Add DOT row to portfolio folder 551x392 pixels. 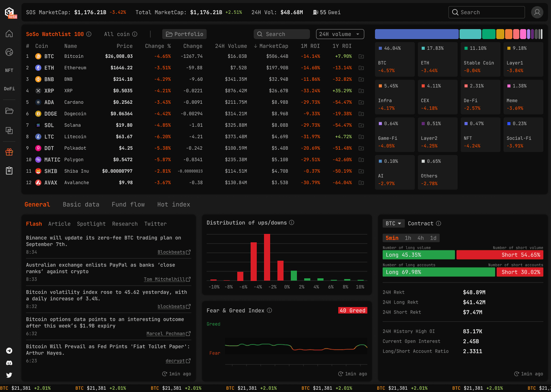(361, 148)
